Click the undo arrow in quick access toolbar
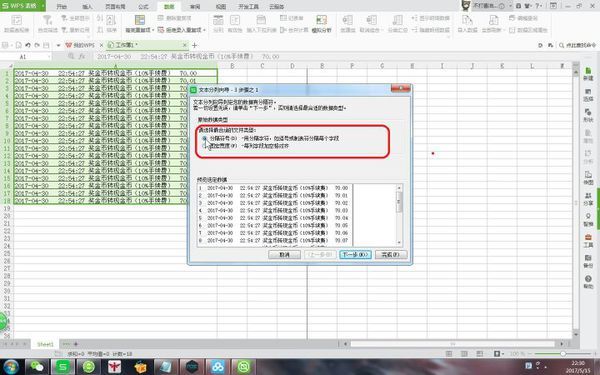Screen dimensions: 600x375 pos(28,45)
